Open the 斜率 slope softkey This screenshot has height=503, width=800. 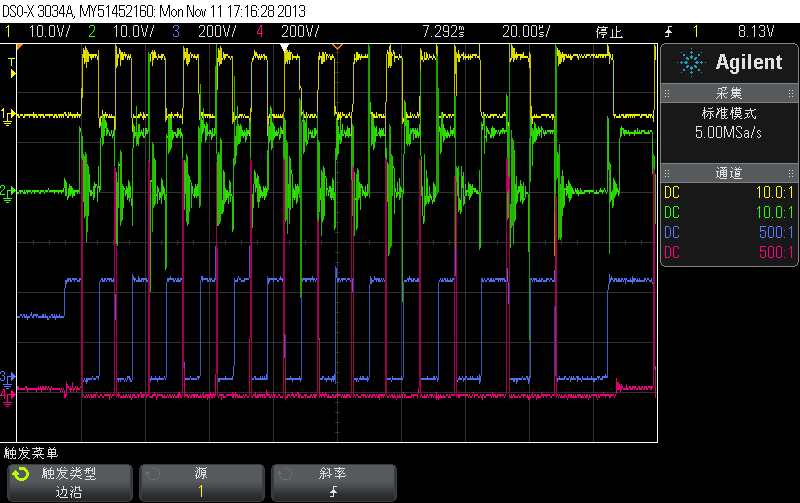coord(333,483)
